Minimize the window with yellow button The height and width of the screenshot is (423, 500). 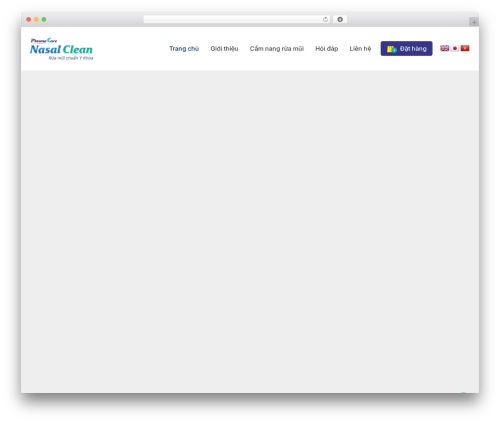click(x=36, y=19)
